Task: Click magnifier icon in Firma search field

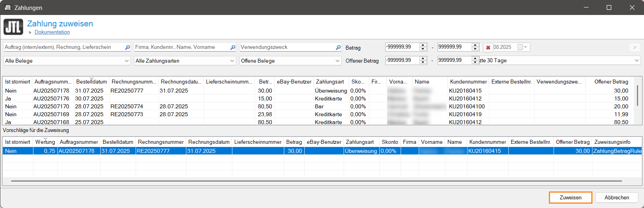Action: (233, 47)
